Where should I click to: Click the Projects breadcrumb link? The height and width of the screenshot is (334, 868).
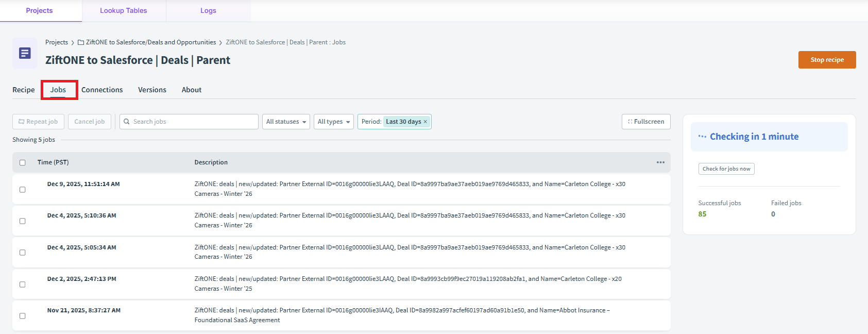pyautogui.click(x=57, y=42)
